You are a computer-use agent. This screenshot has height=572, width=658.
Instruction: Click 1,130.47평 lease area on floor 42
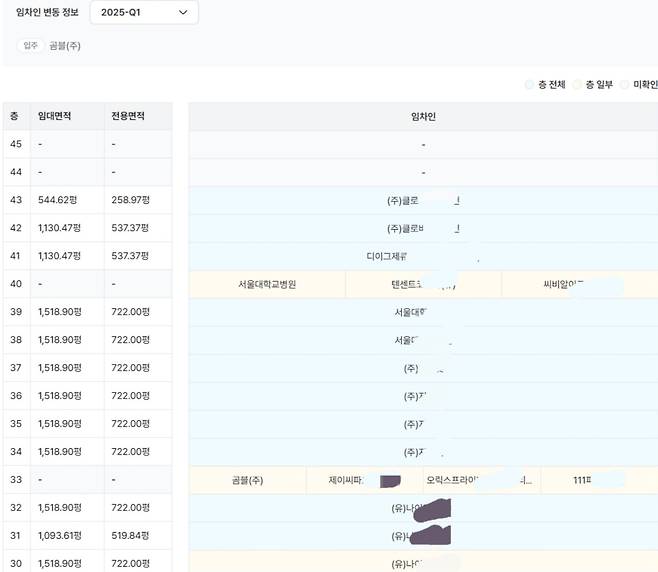pyautogui.click(x=59, y=228)
